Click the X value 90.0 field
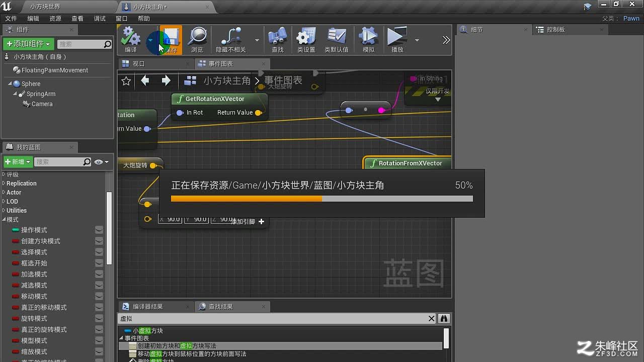Image resolution: width=644 pixels, height=362 pixels. pyautogui.click(x=170, y=219)
